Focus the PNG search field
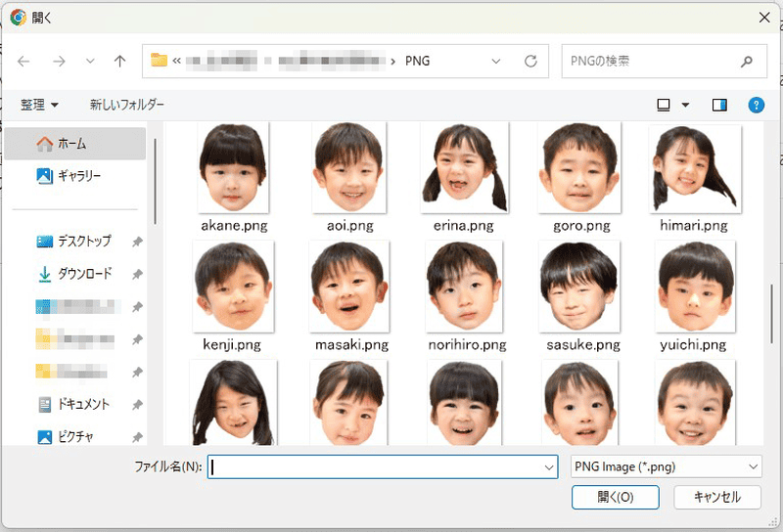Screen dimensions: 783x532 [665, 62]
